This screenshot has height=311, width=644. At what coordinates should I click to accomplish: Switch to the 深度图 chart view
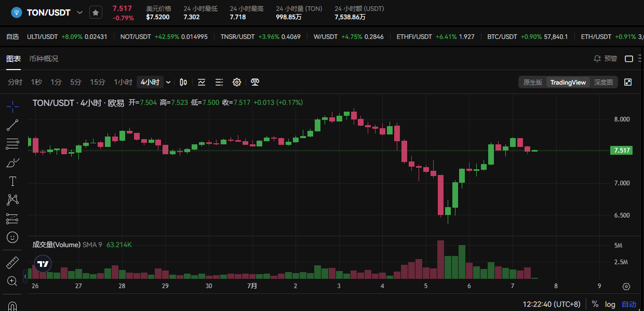pyautogui.click(x=603, y=82)
